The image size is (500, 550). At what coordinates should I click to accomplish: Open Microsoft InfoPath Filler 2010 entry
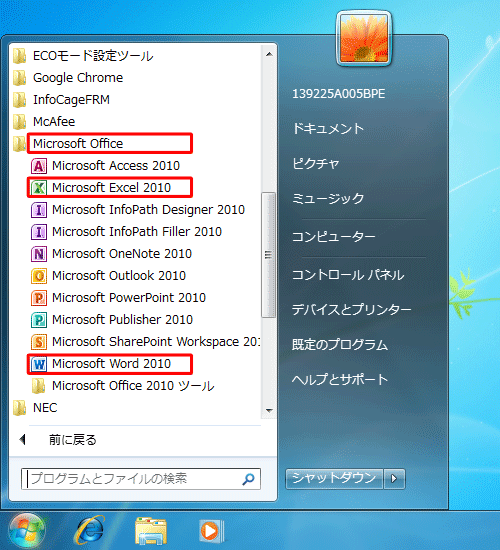137,232
